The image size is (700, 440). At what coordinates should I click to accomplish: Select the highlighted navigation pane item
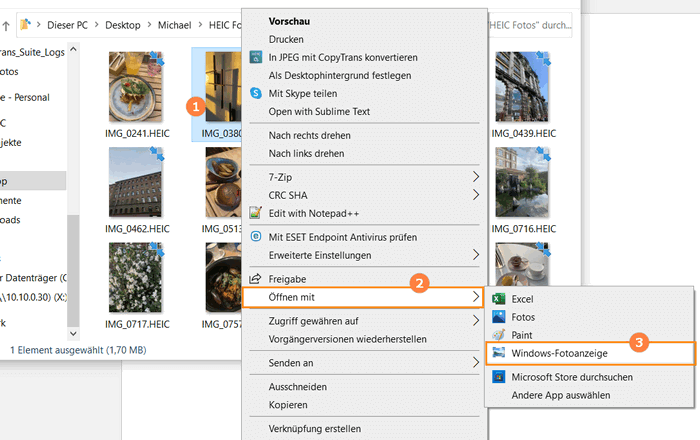[x=33, y=181]
